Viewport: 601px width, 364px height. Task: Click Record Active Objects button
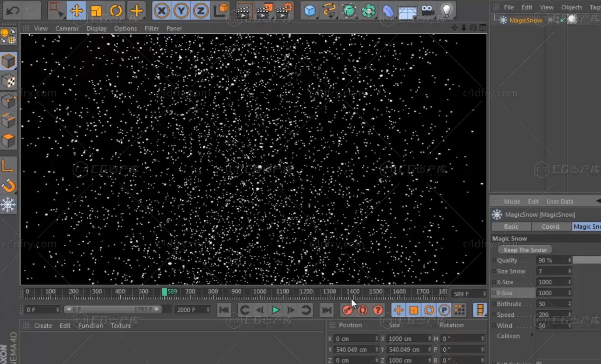347,310
